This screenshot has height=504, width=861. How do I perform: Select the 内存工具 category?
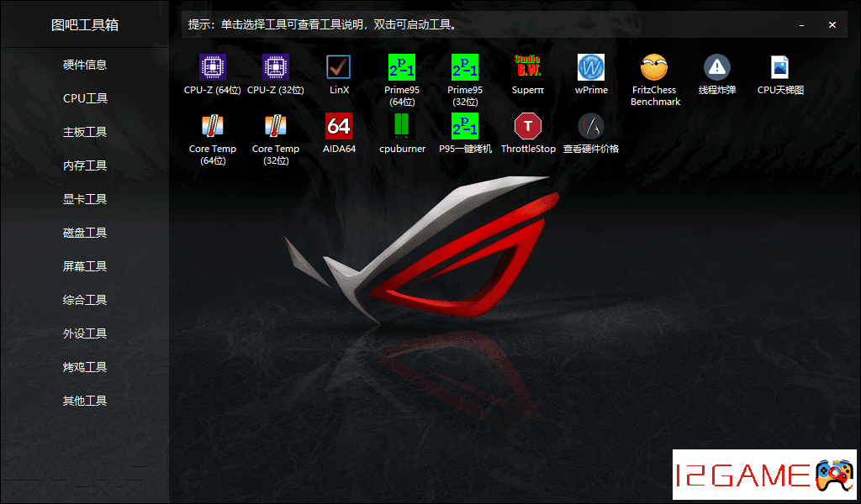[x=85, y=165]
